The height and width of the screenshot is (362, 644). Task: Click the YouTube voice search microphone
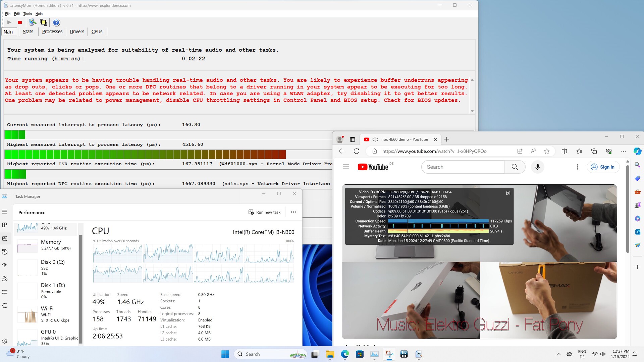(537, 167)
